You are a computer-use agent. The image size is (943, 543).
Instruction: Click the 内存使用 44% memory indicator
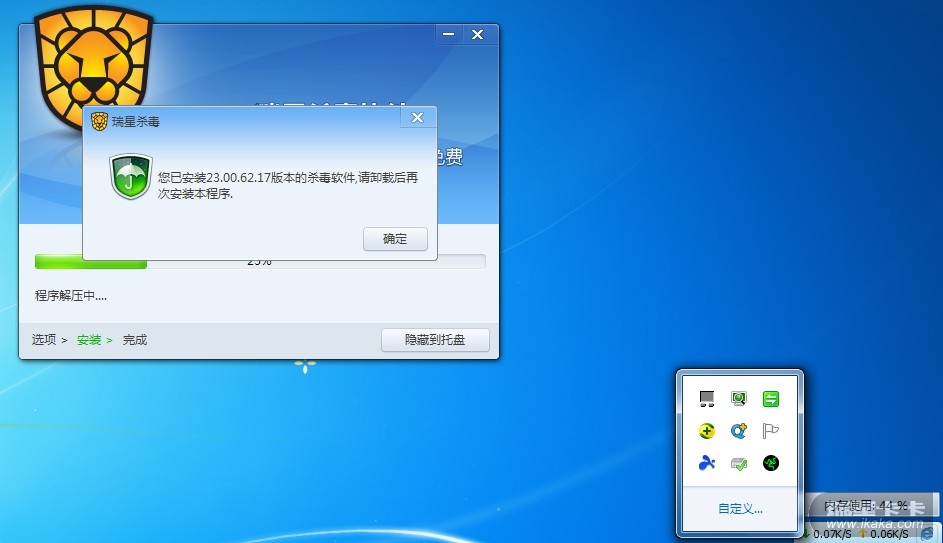pyautogui.click(x=866, y=506)
